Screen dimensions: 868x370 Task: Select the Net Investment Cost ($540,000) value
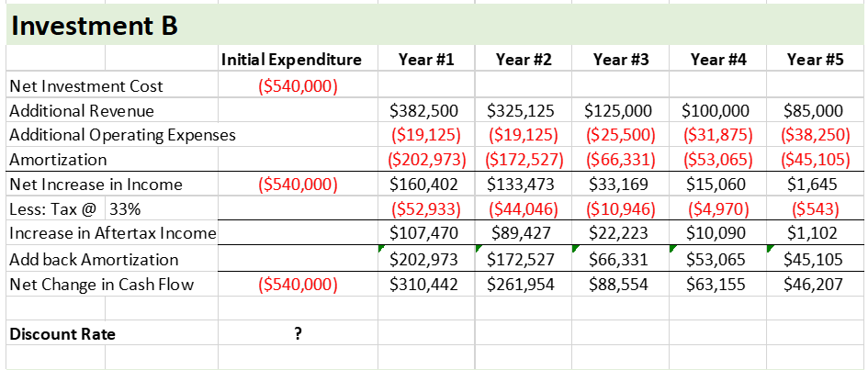tap(297, 86)
